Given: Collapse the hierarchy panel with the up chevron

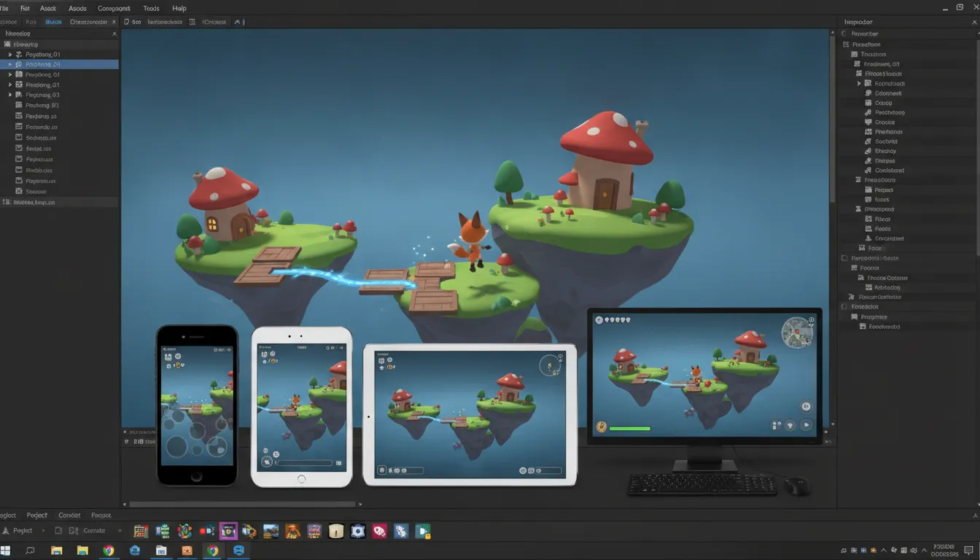Looking at the screenshot, I should click(x=113, y=34).
